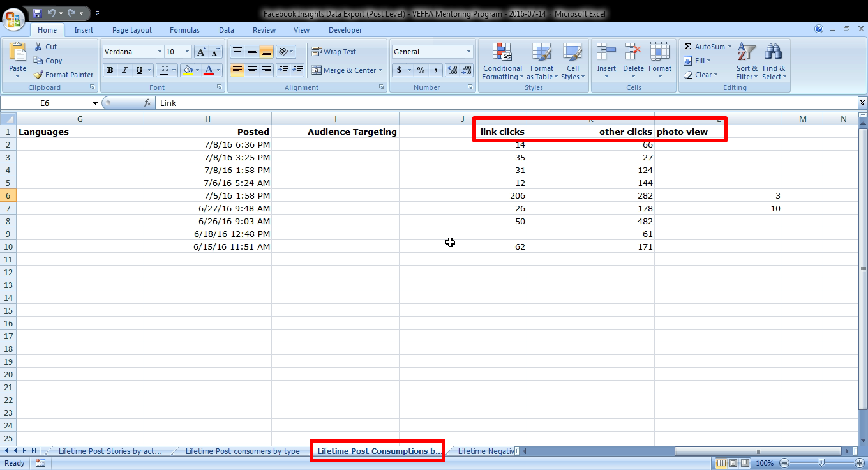Click the AutoSum button

pos(705,47)
